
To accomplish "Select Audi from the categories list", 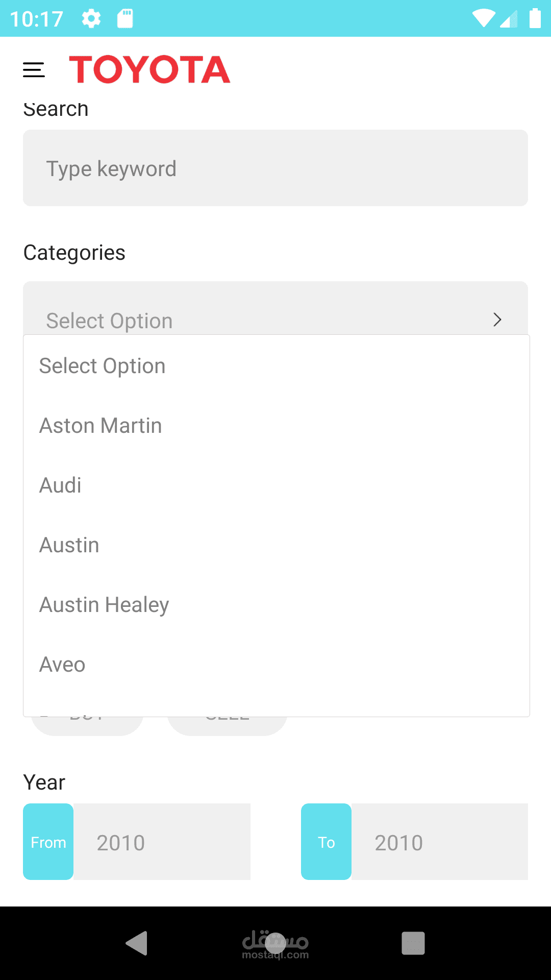I will point(277,485).
